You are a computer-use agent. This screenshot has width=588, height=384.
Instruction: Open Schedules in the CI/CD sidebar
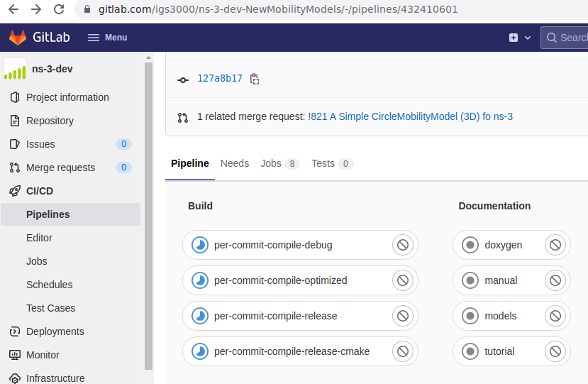[x=50, y=285]
